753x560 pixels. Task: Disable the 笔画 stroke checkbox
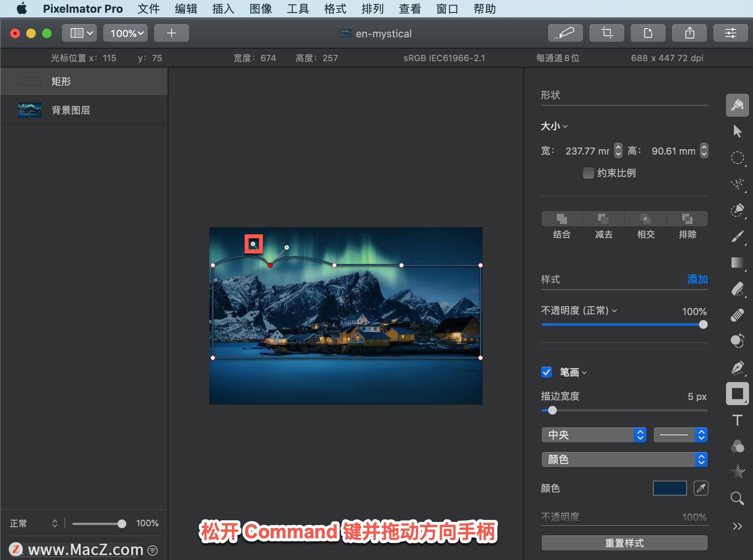tap(546, 372)
